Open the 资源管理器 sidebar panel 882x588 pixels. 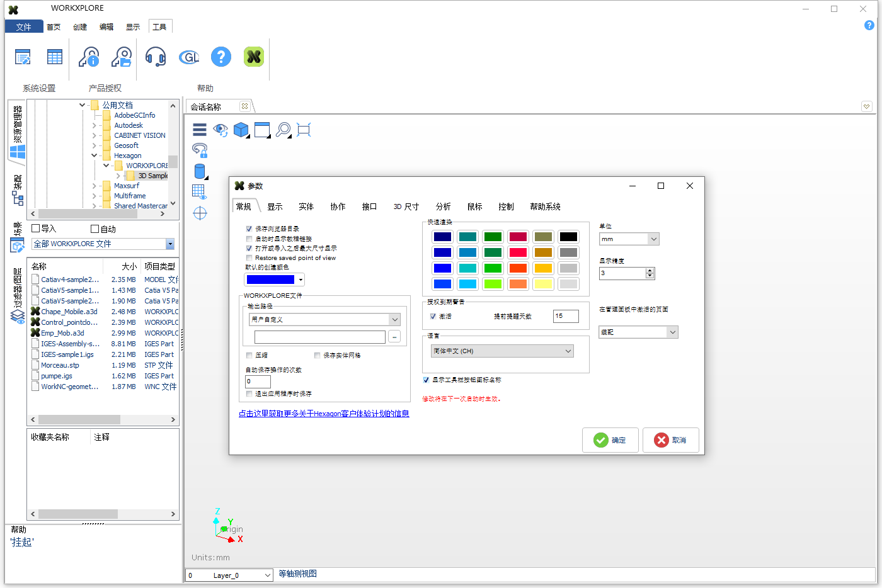17,132
